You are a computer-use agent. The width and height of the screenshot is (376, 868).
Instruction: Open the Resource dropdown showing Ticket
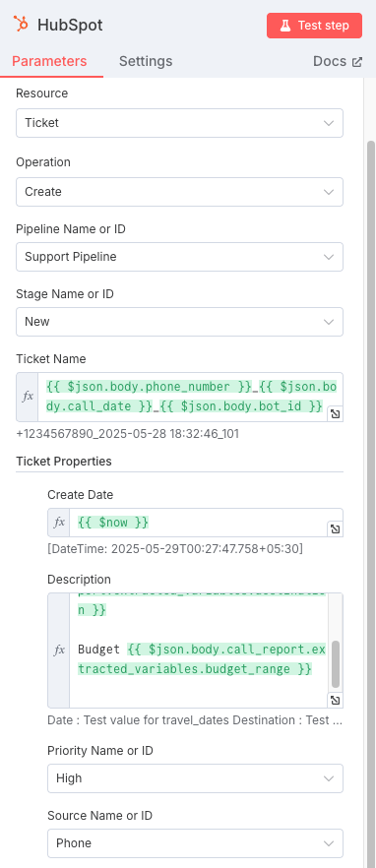tap(179, 123)
